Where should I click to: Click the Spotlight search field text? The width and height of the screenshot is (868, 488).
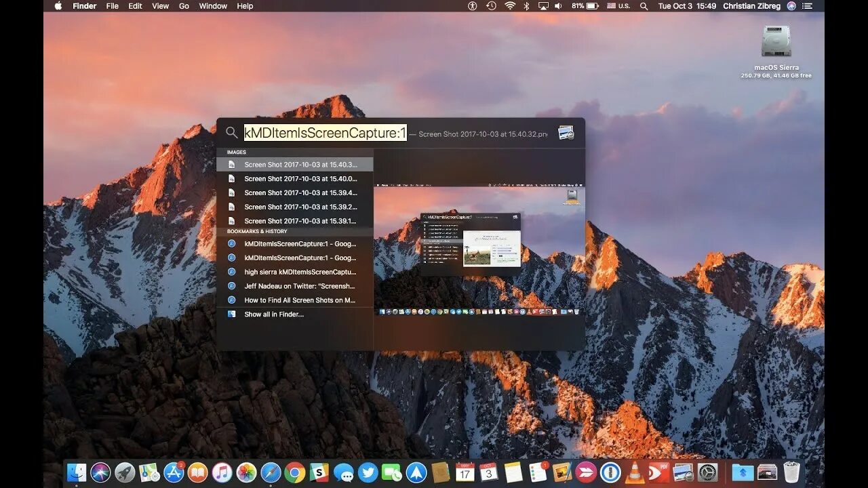click(x=325, y=133)
